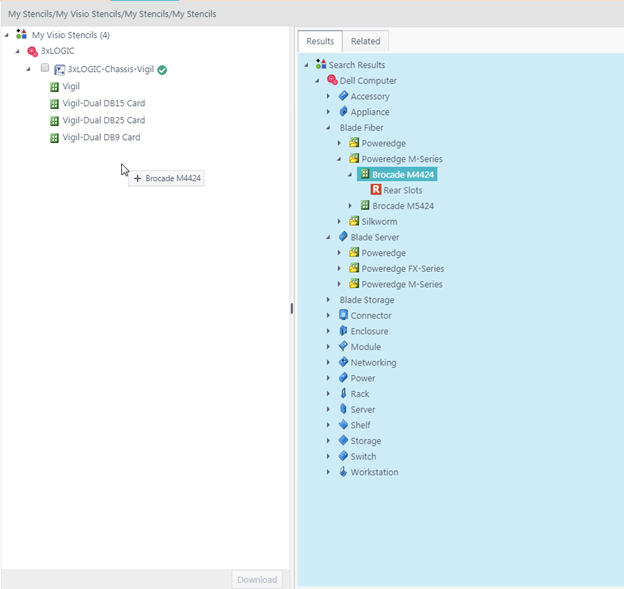Viewport: 624px width, 589px height.
Task: Click the Poweredge M-Series folder icon under Blade Fiber
Action: (354, 158)
